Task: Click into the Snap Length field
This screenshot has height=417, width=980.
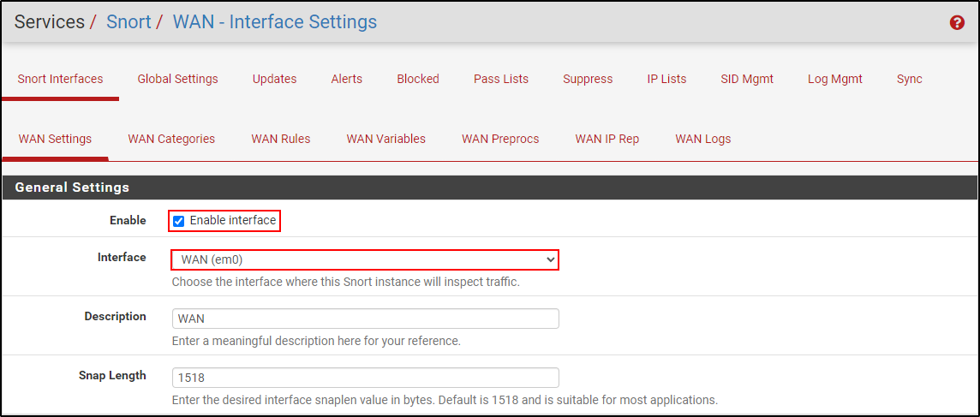Action: point(365,378)
